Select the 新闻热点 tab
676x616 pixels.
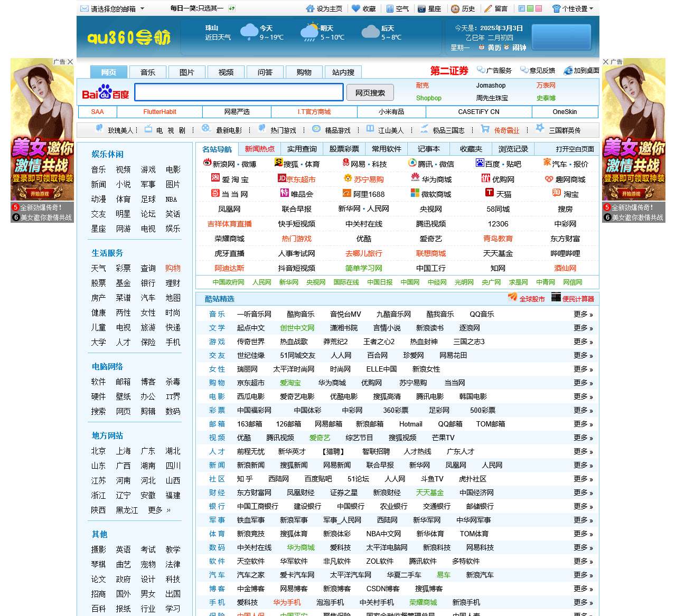259,149
